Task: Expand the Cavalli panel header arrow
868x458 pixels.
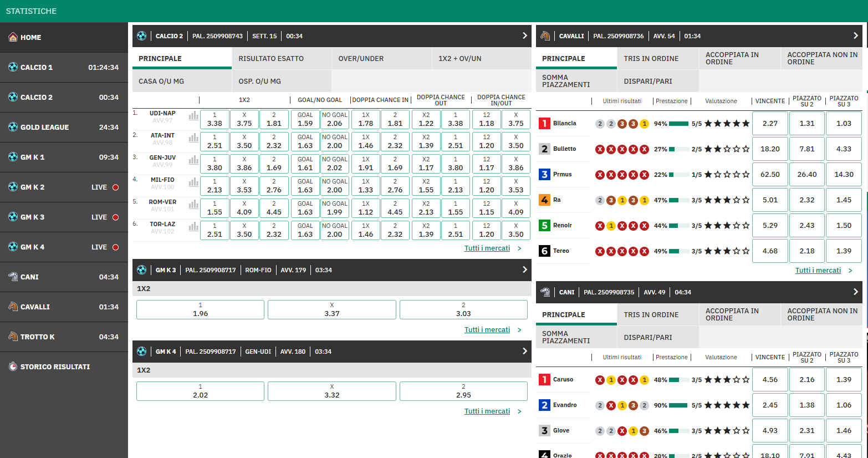Action: [x=855, y=36]
